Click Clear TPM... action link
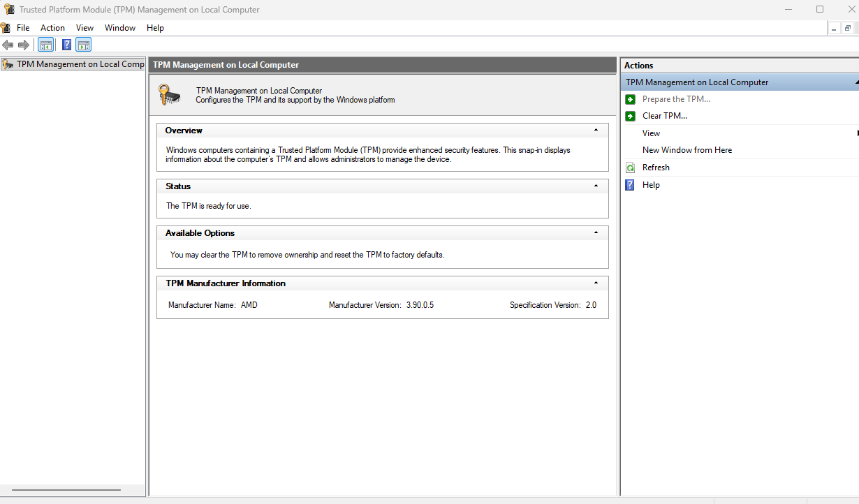This screenshot has width=859, height=504. coord(665,116)
